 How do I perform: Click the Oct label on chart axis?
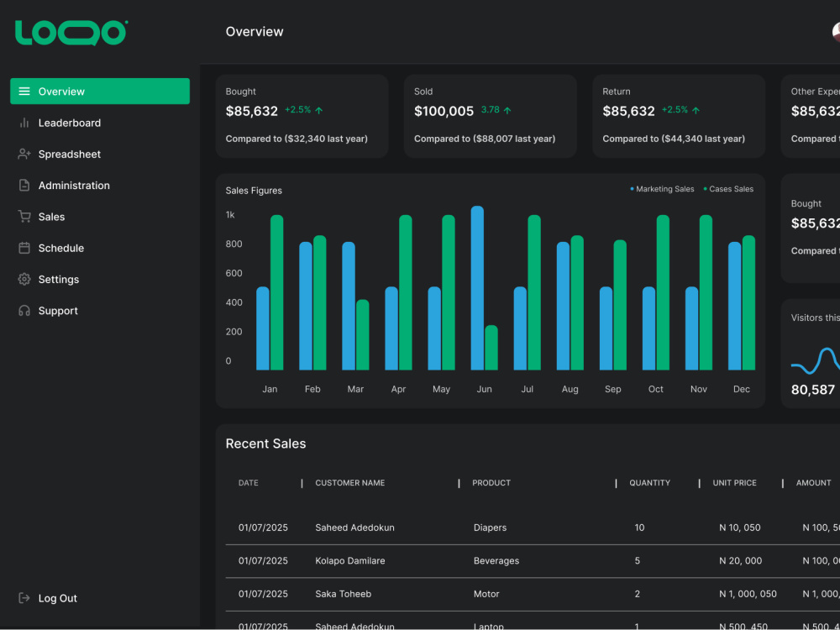(x=656, y=390)
